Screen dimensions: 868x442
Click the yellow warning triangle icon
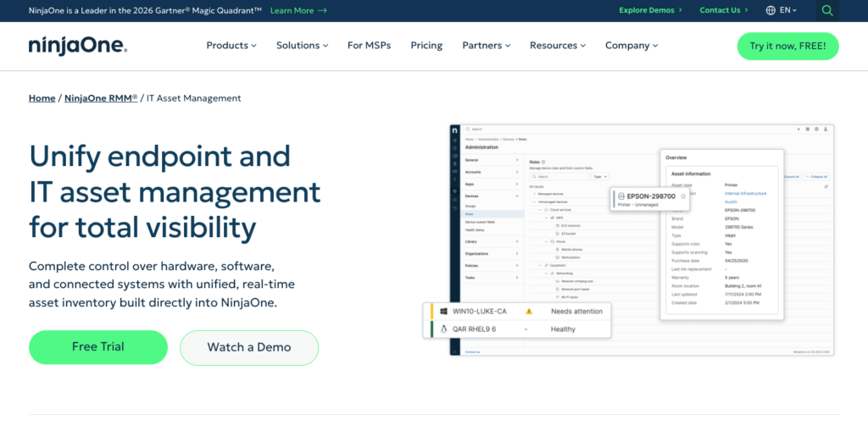(529, 311)
